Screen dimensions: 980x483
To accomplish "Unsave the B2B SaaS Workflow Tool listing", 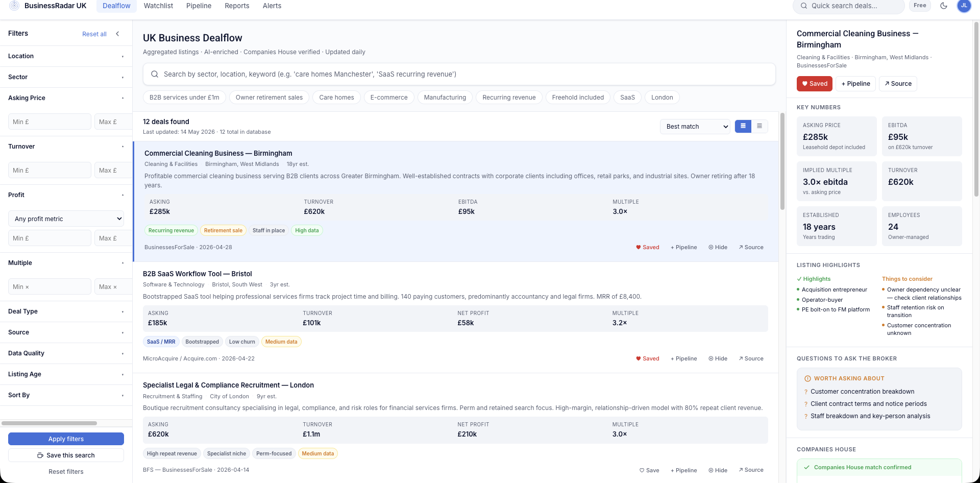I will pos(647,358).
